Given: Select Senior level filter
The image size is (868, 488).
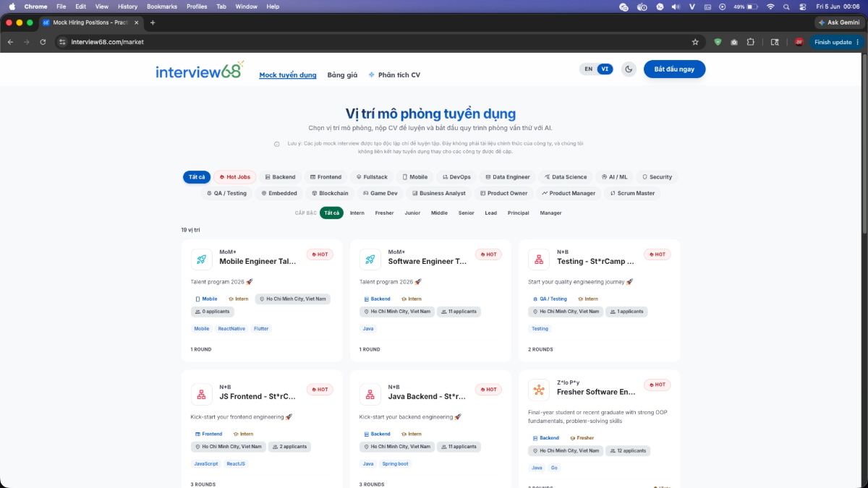Looking at the screenshot, I should pyautogui.click(x=466, y=213).
